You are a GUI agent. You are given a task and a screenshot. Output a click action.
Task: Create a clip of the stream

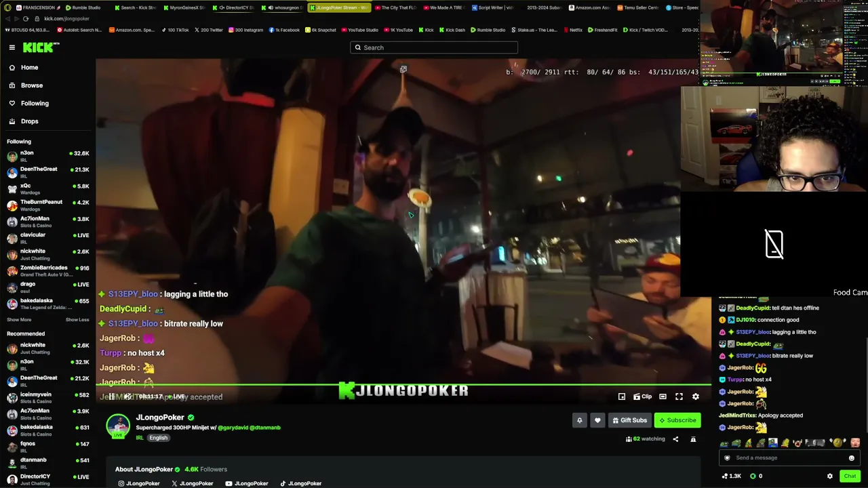click(x=642, y=396)
